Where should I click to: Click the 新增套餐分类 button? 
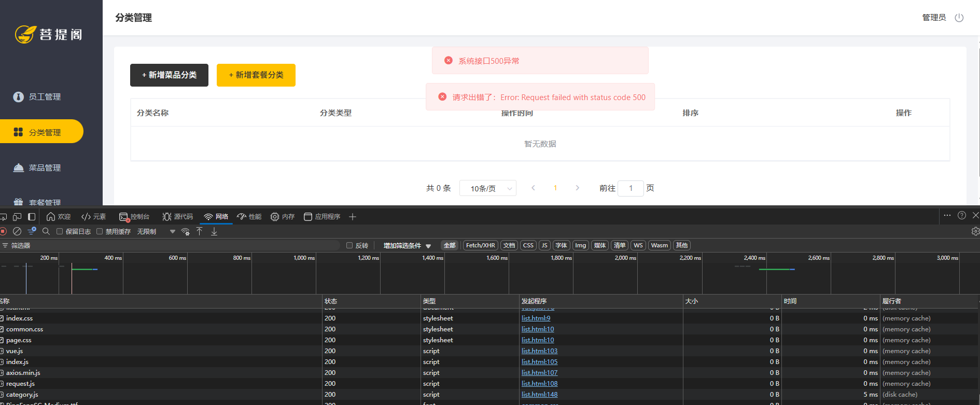(256, 75)
